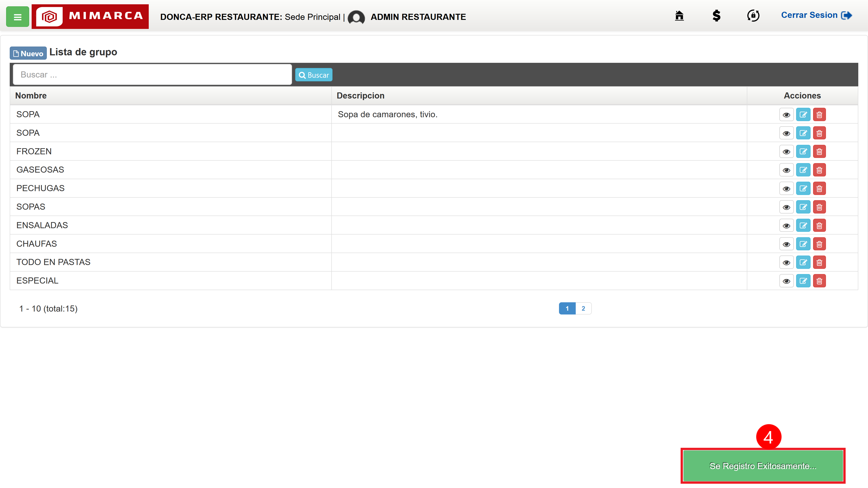The image size is (868, 488).
Task: View the GASEOSAS group details
Action: (x=786, y=170)
